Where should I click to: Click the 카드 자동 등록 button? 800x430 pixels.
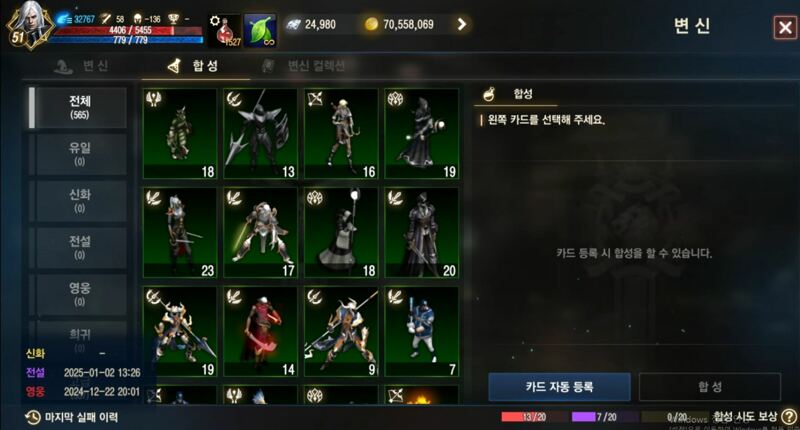tap(559, 387)
